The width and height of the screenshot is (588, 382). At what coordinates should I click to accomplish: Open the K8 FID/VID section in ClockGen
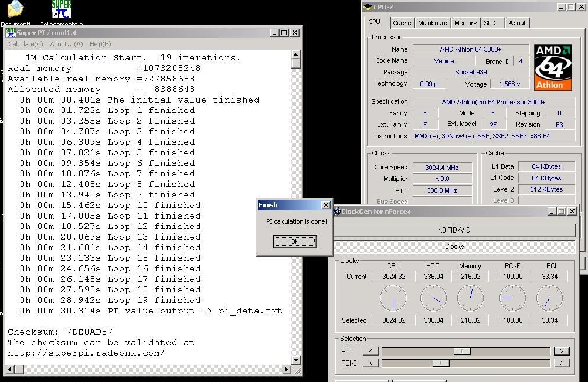(454, 230)
